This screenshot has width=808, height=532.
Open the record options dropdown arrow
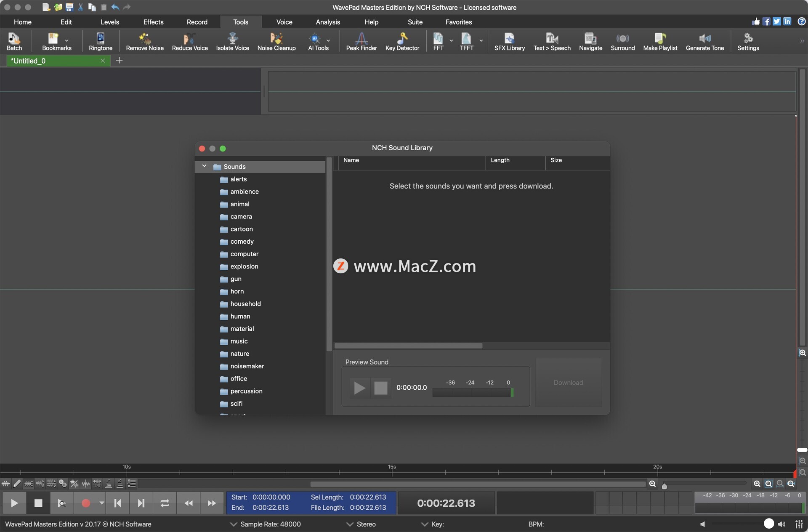coord(101,503)
